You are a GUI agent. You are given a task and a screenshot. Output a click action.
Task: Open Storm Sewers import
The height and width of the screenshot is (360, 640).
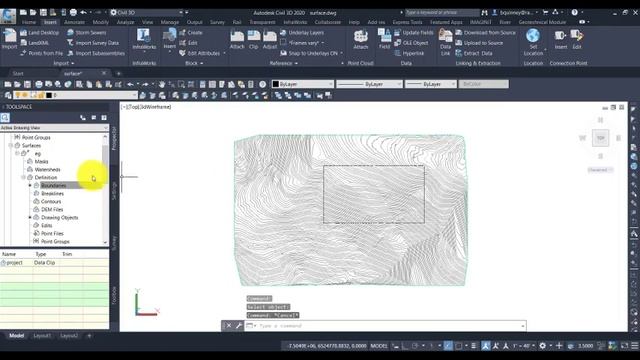[87, 33]
